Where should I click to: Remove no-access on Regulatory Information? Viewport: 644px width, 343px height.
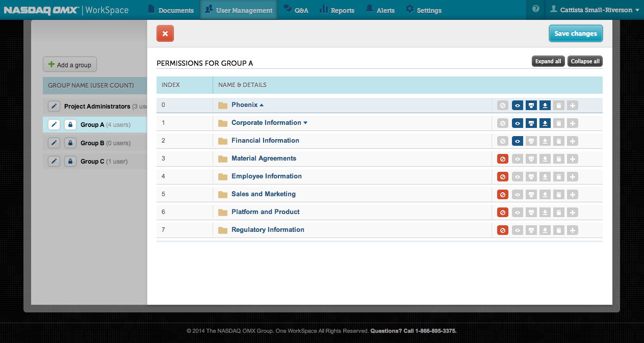click(503, 230)
